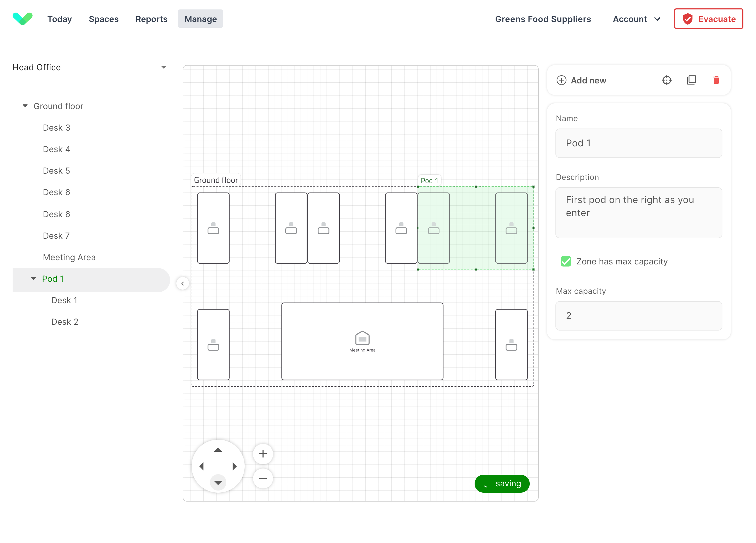This screenshot has width=756, height=543.
Task: Select the desk just left of Pod 1
Action: (x=401, y=228)
